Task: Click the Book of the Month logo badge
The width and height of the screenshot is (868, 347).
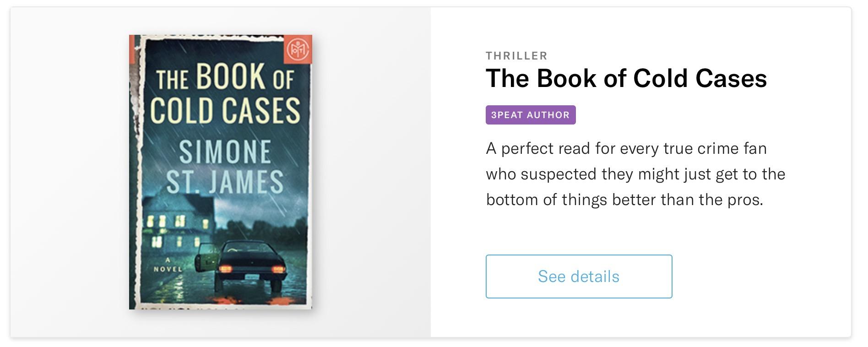Action: [x=298, y=49]
